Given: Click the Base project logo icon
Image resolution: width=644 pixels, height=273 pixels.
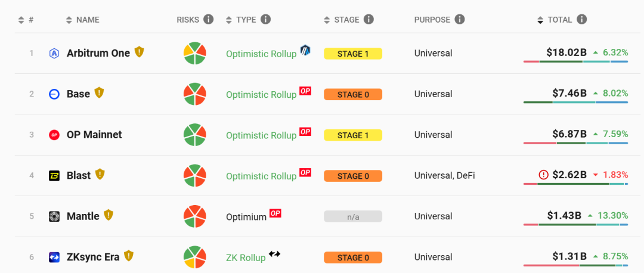Looking at the screenshot, I should click(x=54, y=94).
